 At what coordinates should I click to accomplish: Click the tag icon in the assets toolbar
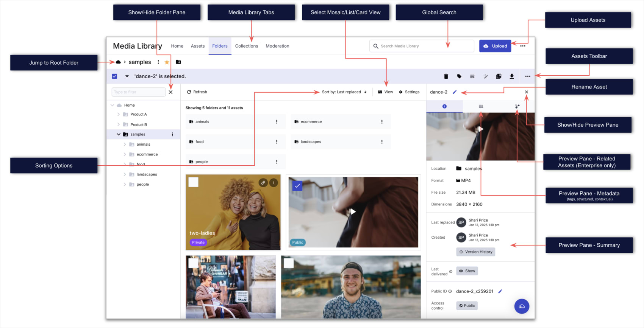459,76
